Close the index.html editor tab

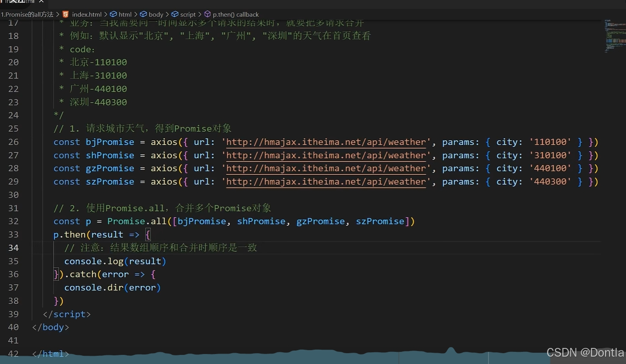pyautogui.click(x=41, y=2)
